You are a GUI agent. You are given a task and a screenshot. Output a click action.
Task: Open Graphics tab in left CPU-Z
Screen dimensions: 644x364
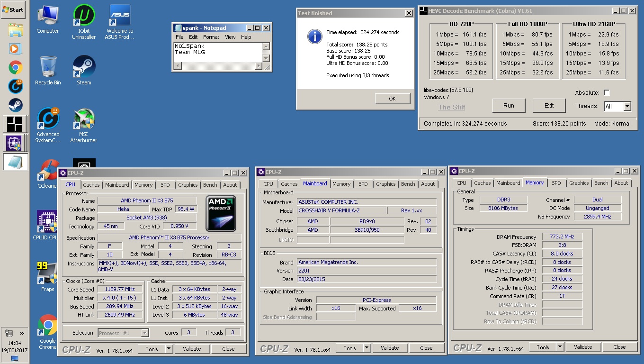click(x=188, y=185)
